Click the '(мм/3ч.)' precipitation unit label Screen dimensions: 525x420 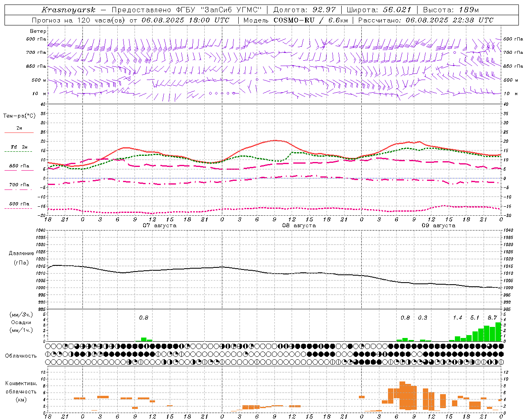(21, 315)
